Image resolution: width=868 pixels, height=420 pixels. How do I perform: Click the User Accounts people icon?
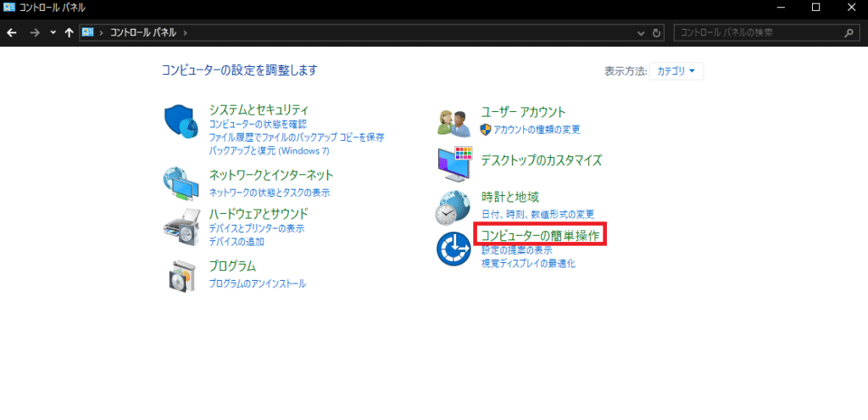(454, 123)
